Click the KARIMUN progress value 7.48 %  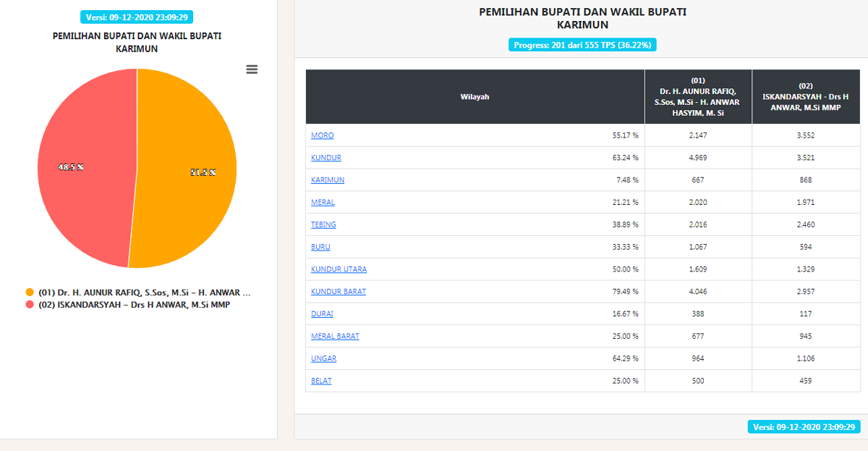tap(626, 180)
